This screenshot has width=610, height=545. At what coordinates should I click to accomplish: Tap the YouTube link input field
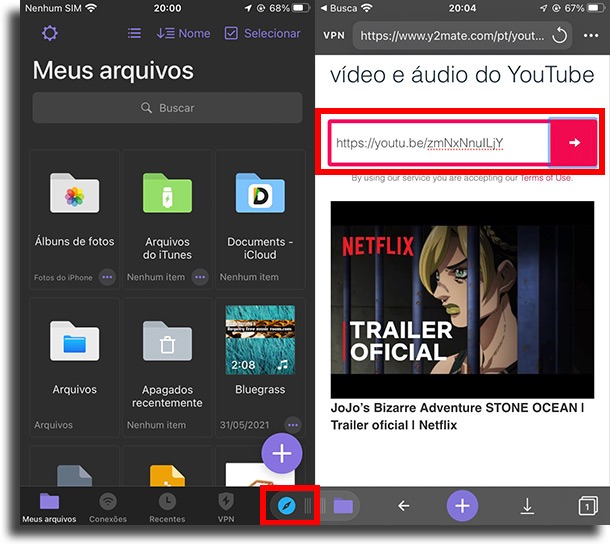click(439, 143)
